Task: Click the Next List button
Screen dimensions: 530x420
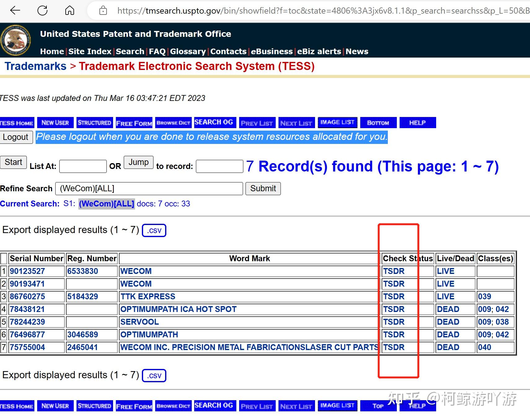Action: (x=296, y=123)
